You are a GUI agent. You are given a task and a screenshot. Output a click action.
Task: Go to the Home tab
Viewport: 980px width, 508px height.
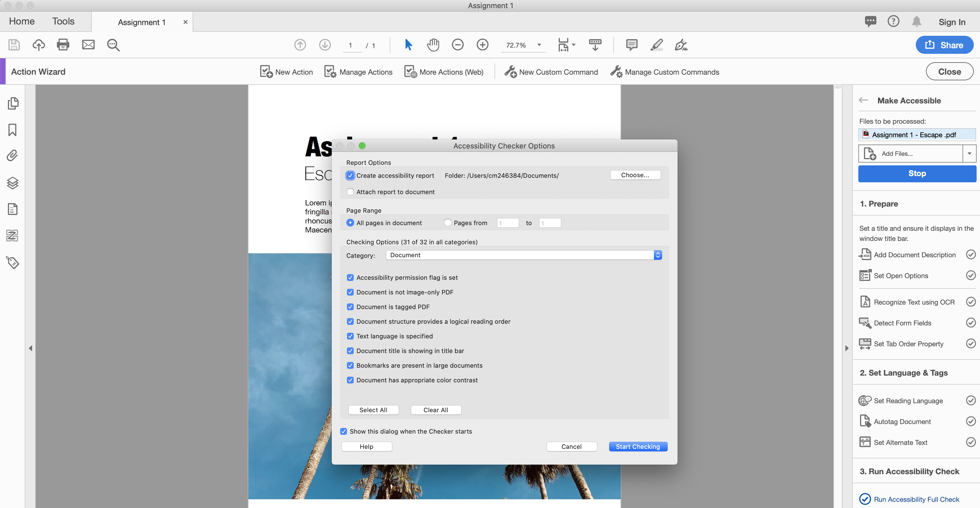click(x=22, y=21)
